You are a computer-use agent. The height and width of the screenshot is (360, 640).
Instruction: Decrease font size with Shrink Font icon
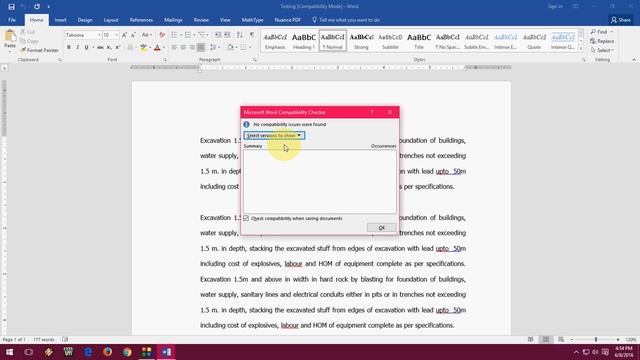(x=133, y=35)
